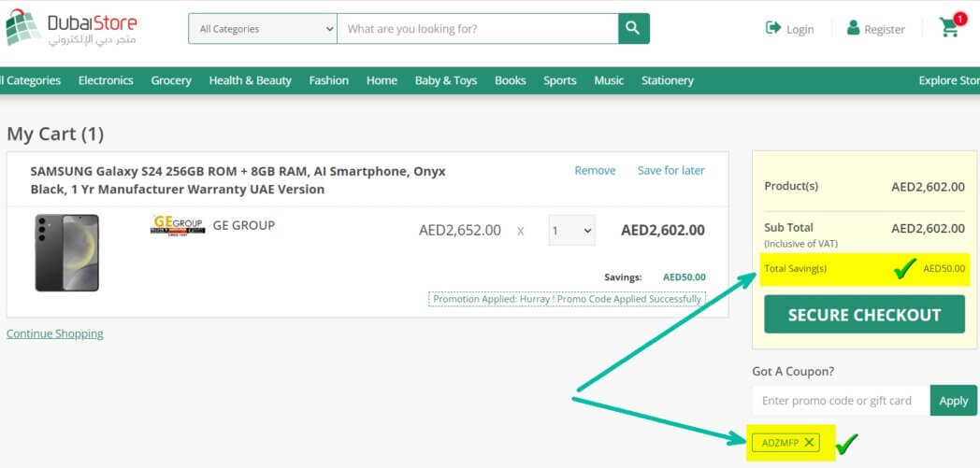
Task: Open the Samsung Galaxy S24 phone thumbnail
Action: [67, 253]
